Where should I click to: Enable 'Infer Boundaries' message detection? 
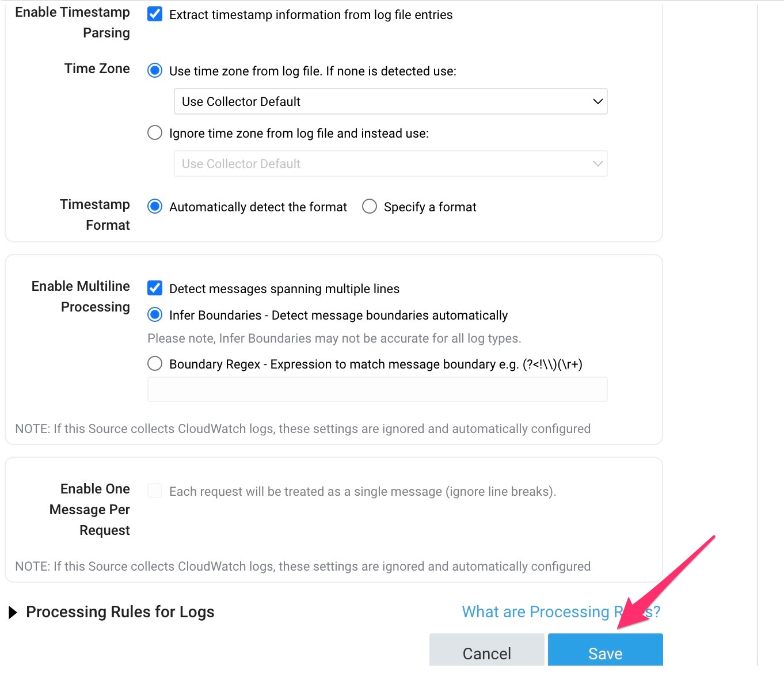click(154, 314)
